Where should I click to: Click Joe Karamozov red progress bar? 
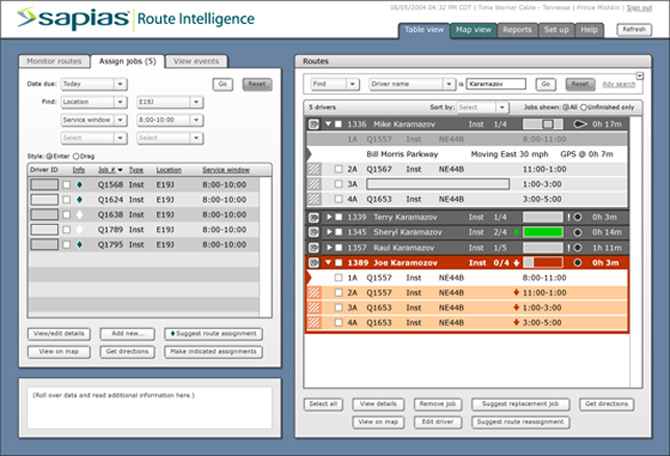pyautogui.click(x=543, y=262)
